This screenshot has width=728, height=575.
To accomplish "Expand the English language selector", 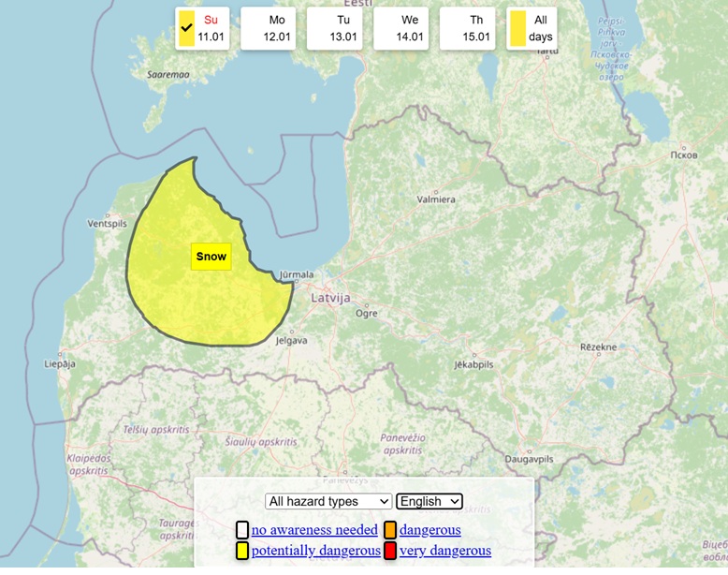I will point(430,501).
